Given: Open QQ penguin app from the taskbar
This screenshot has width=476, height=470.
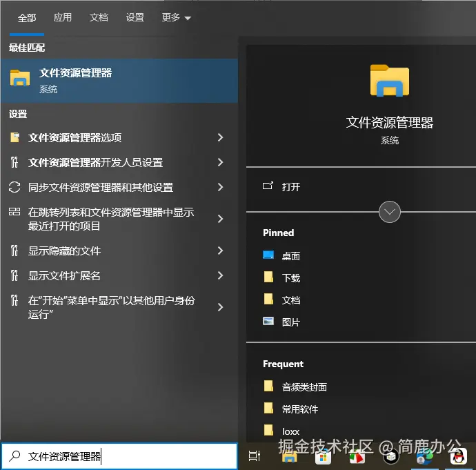Looking at the screenshot, I should click(458, 456).
